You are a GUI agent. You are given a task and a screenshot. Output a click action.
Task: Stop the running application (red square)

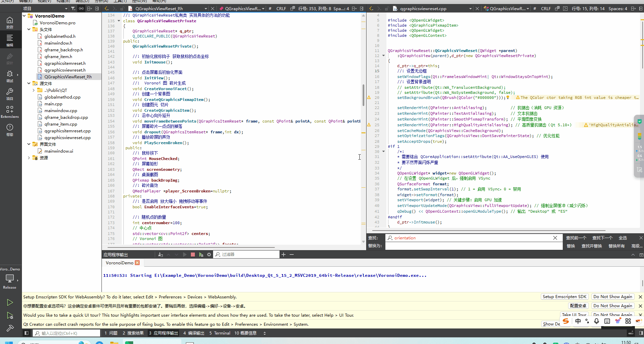[193, 255]
